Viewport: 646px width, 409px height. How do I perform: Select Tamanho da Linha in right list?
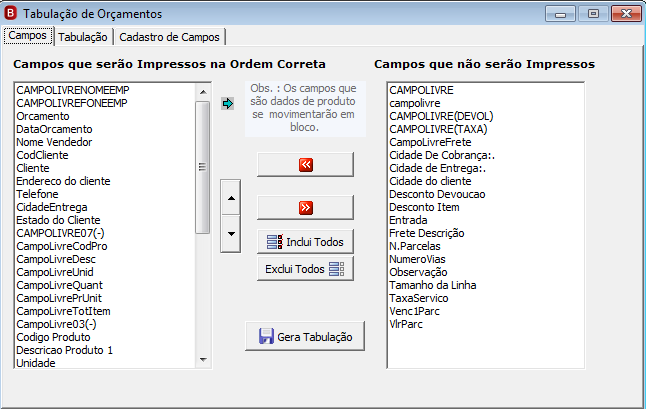[433, 285]
